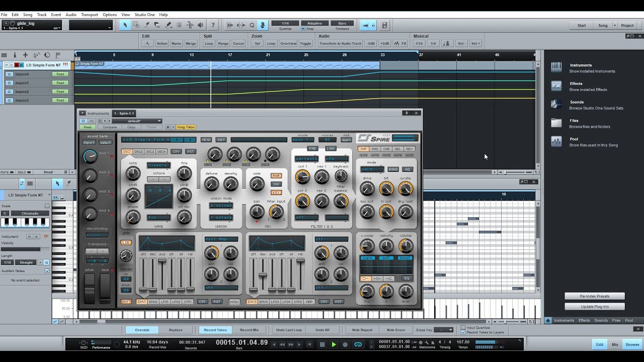Click the Play button in transport
The height and width of the screenshot is (362, 644).
(x=334, y=344)
